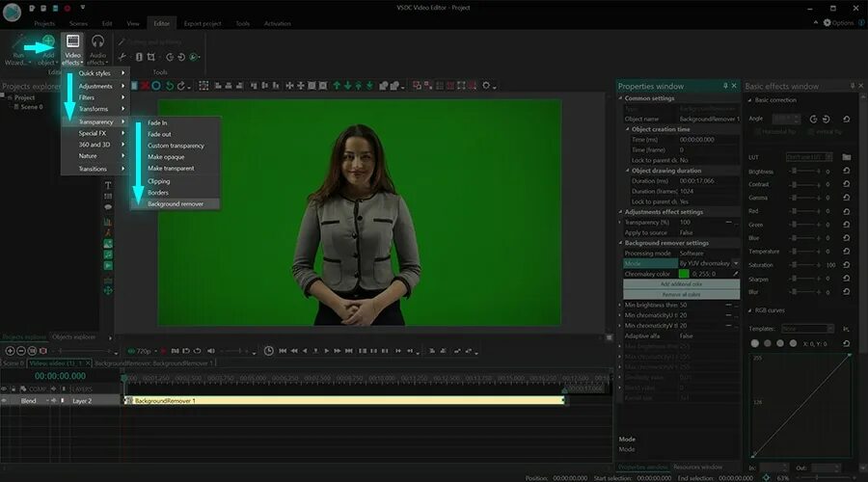868x482 pixels.
Task: Click the Object name field BackgroundRemover 1
Action: click(x=709, y=119)
